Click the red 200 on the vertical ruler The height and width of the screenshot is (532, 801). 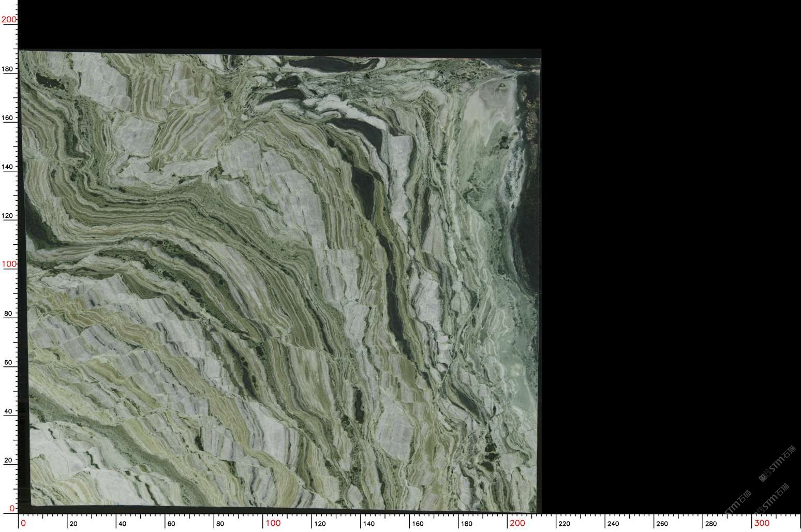pyautogui.click(x=9, y=20)
